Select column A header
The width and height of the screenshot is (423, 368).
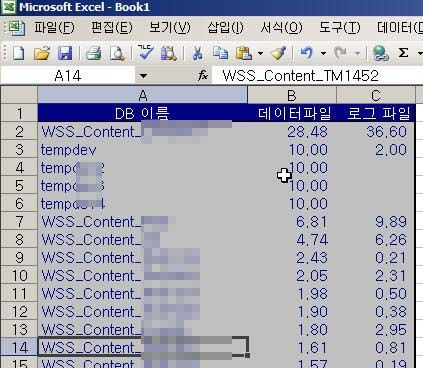click(143, 95)
